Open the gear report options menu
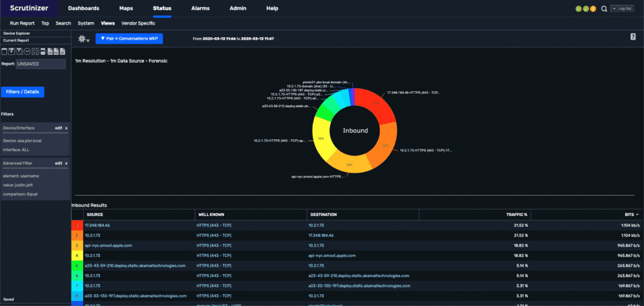The image size is (644, 306). [x=84, y=38]
